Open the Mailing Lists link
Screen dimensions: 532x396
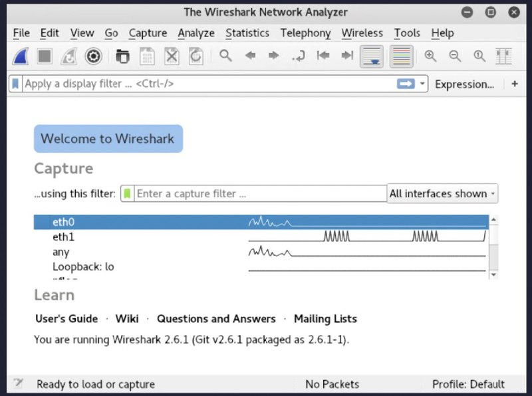click(325, 319)
